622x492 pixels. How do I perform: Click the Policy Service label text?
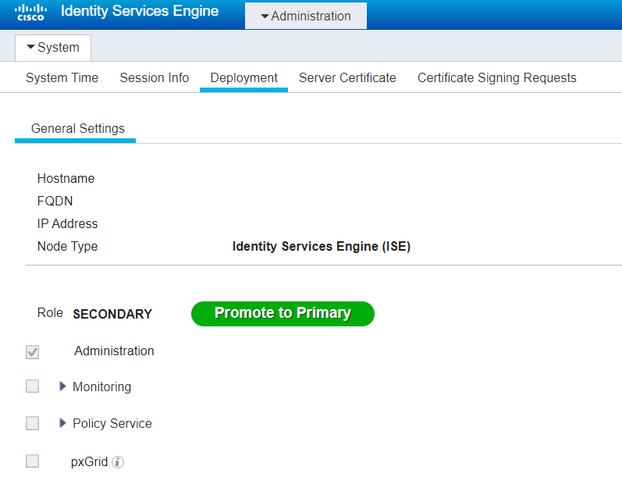(112, 423)
